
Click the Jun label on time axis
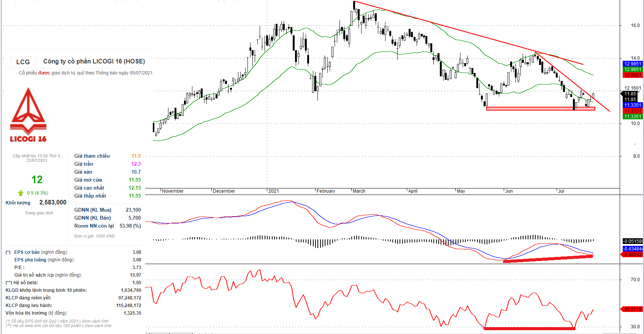[x=509, y=191]
